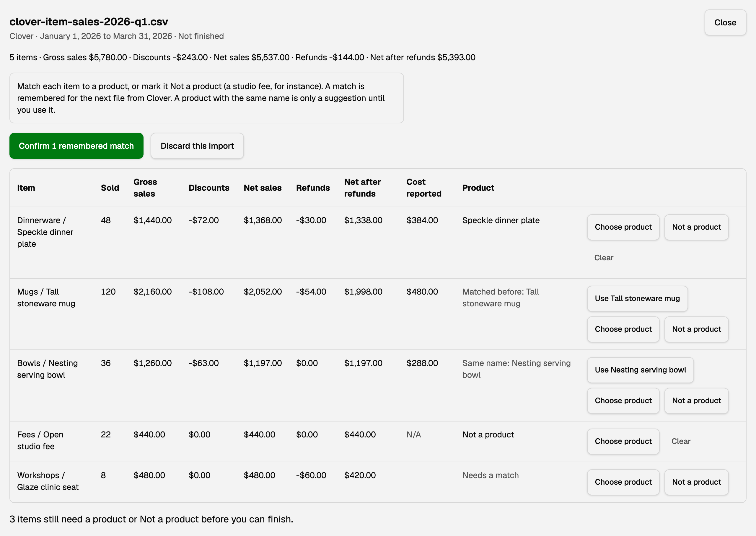The height and width of the screenshot is (536, 756).
Task: Choose product for Nesting serving bowl row
Action: [x=623, y=401]
